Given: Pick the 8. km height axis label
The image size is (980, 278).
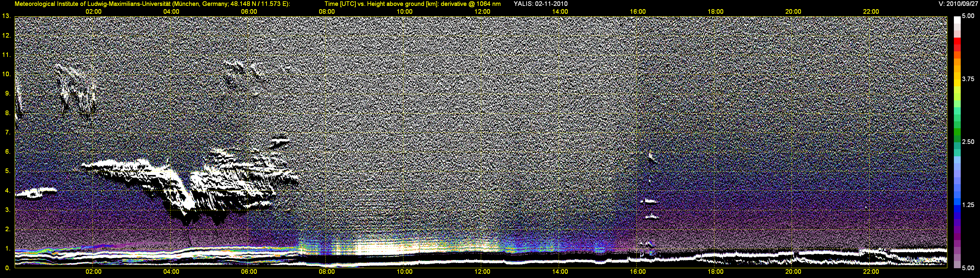Looking at the screenshot, I should [x=7, y=113].
